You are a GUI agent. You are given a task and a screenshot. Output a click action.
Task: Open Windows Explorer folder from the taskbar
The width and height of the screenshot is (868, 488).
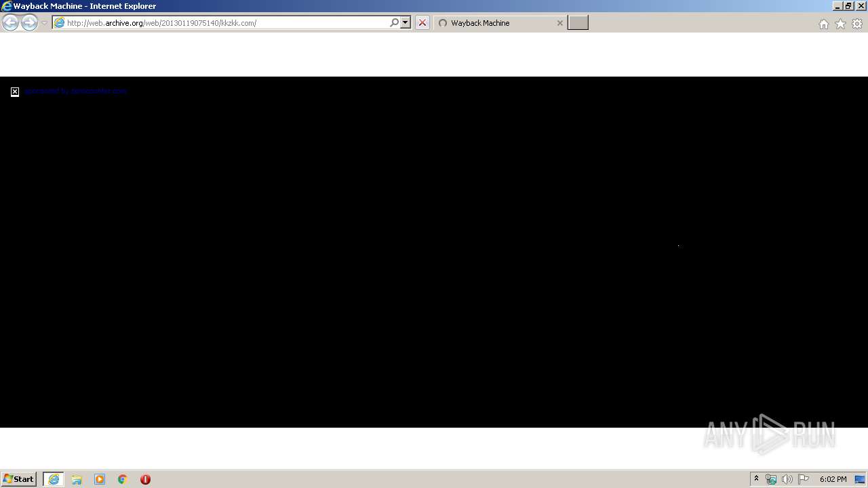coord(77,479)
